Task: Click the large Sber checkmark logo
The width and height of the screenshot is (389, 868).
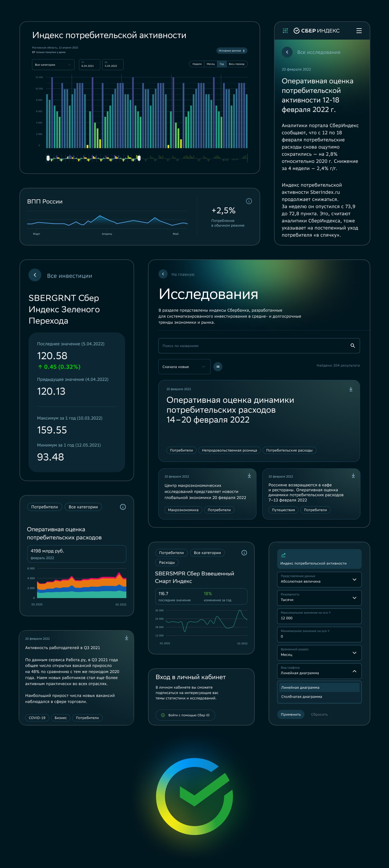Action: tap(195, 797)
